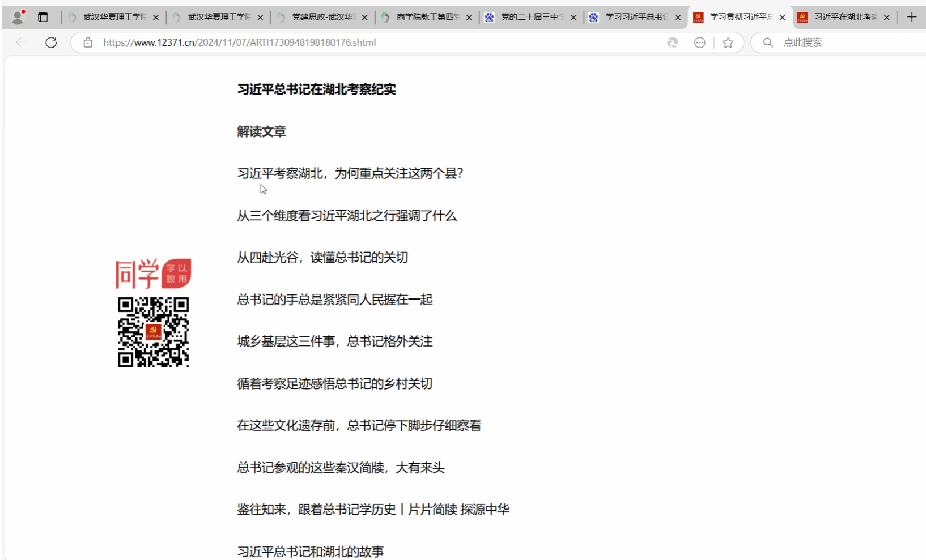The image size is (926, 560).
Task: Click the refresh-style icon in the address bar
Action: 673,42
